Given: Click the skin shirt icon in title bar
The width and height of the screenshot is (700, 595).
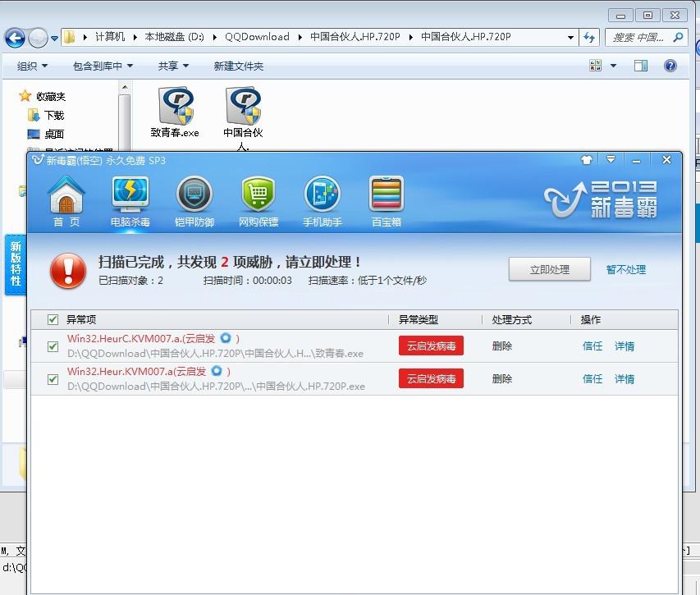Looking at the screenshot, I should point(587,160).
